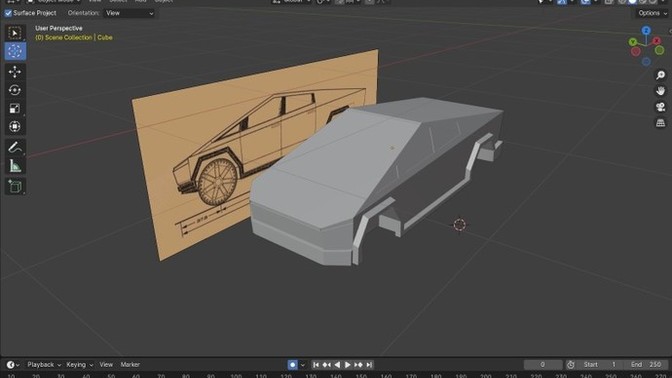Click the pan view hand icon

point(660,91)
